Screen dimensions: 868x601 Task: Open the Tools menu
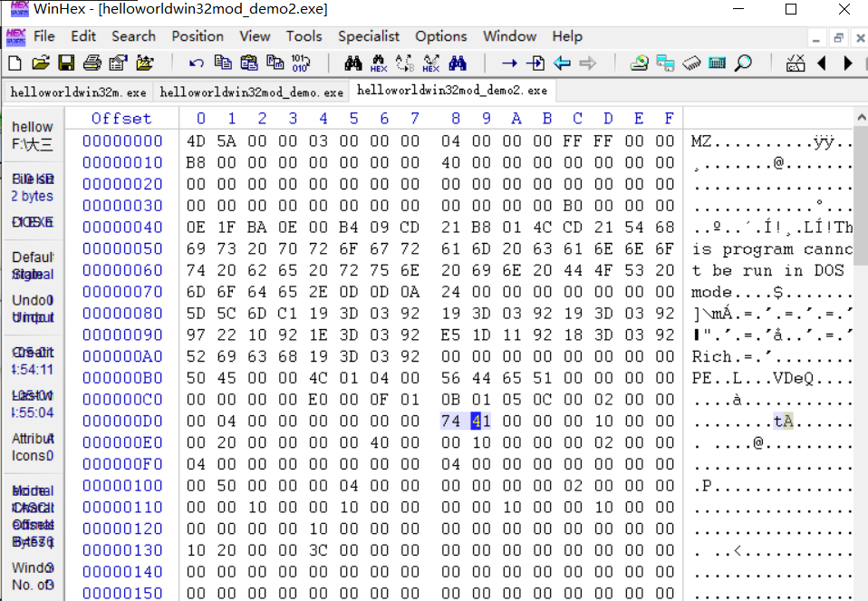pyautogui.click(x=304, y=36)
